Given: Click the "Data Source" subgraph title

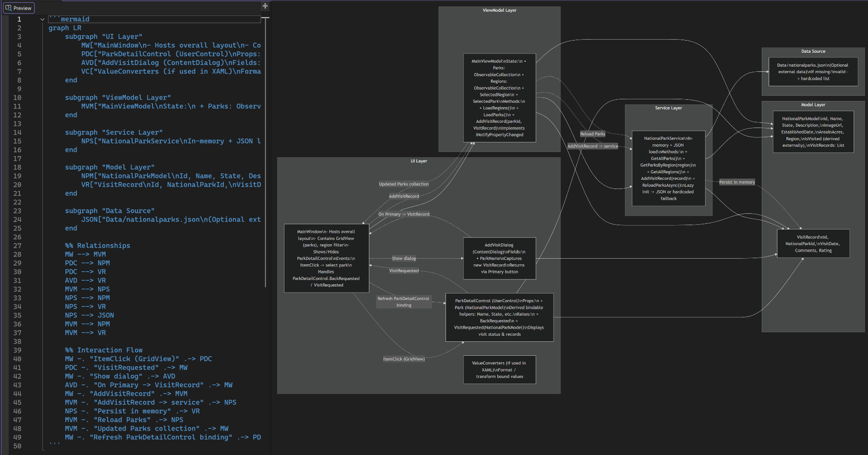Looking at the screenshot, I should [813, 51].
